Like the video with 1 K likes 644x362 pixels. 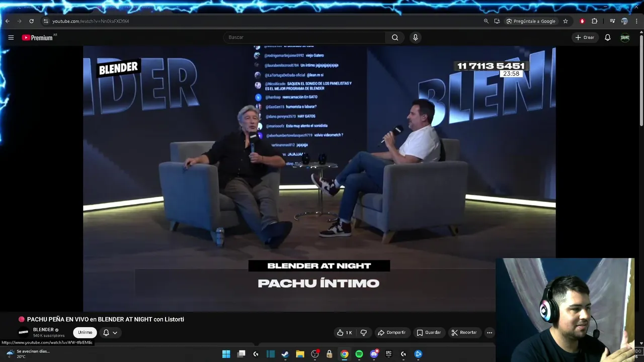[345, 332]
